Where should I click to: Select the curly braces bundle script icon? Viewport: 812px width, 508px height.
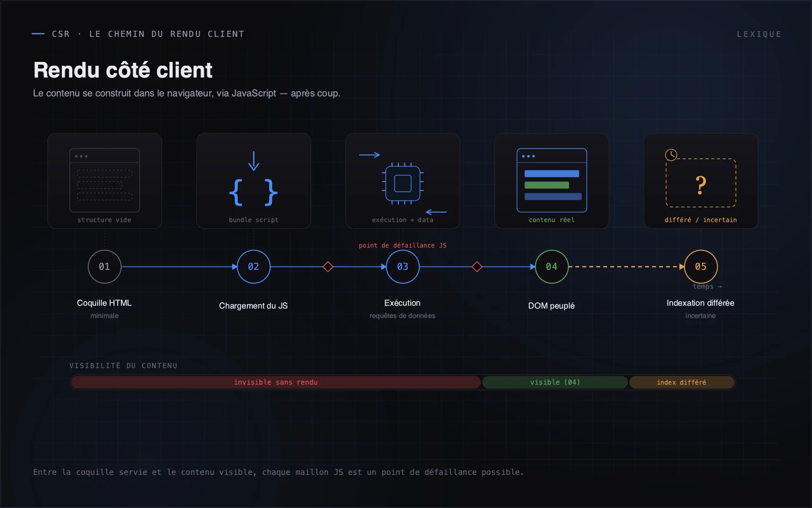click(x=254, y=192)
